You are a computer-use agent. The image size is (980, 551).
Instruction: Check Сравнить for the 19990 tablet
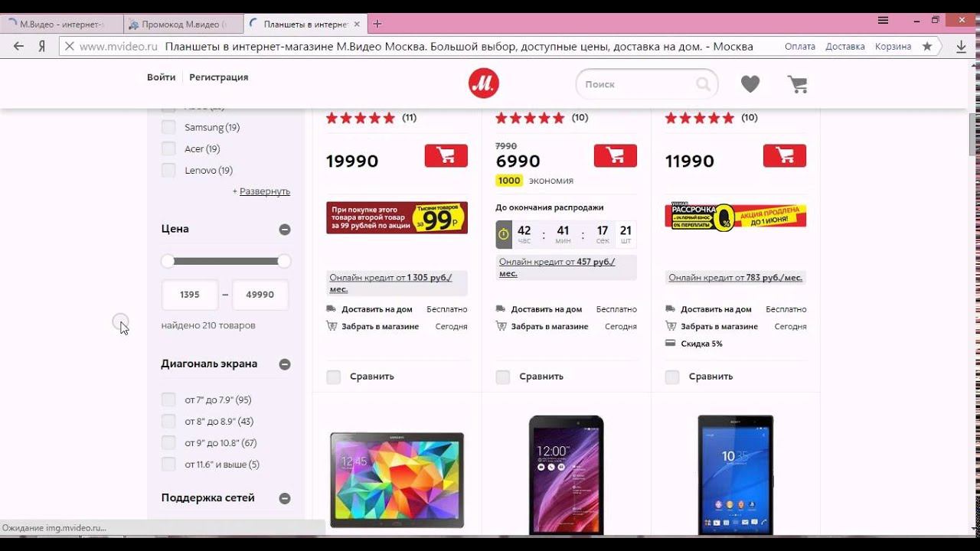coord(334,377)
